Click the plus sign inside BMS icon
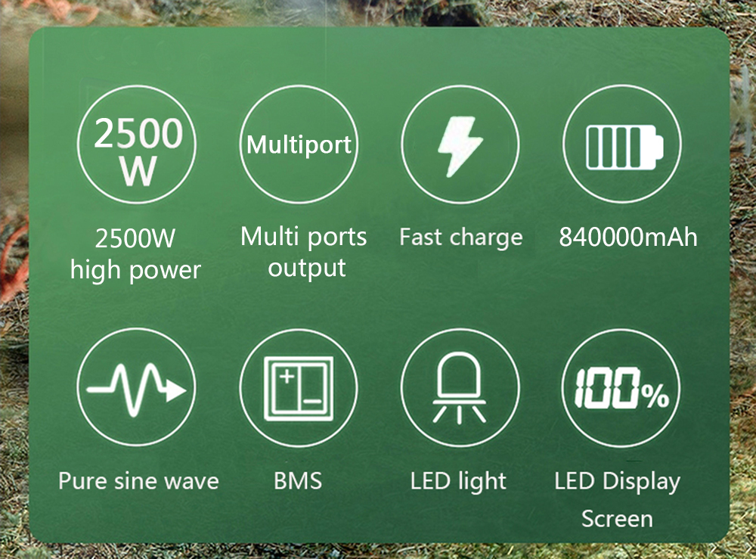This screenshot has width=756, height=559. pos(287,376)
